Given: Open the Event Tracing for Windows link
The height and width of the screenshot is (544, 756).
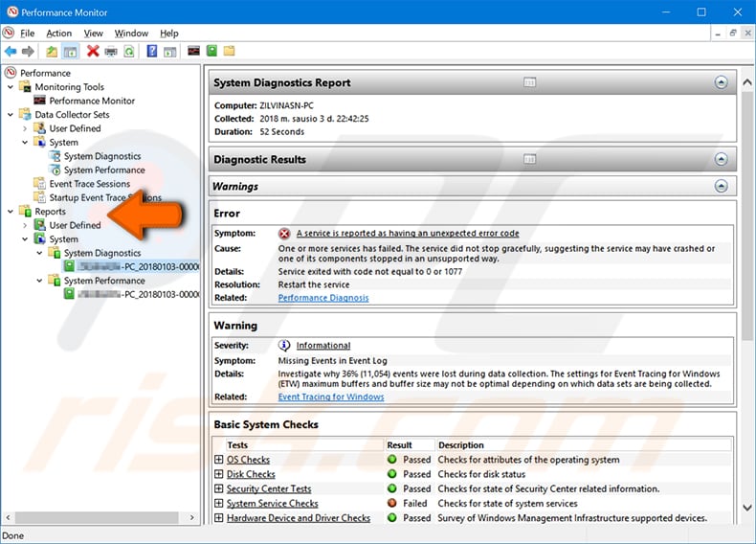Looking at the screenshot, I should click(331, 397).
